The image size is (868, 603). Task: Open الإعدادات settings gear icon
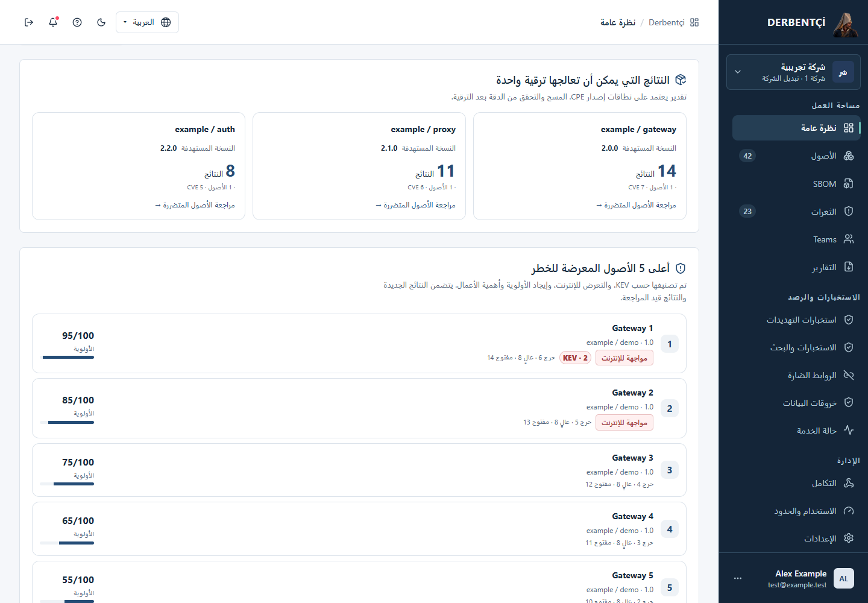(849, 538)
